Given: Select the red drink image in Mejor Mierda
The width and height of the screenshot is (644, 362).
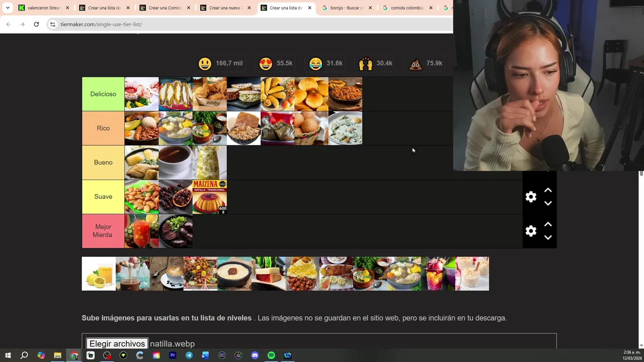Looking at the screenshot, I should click(x=141, y=231).
